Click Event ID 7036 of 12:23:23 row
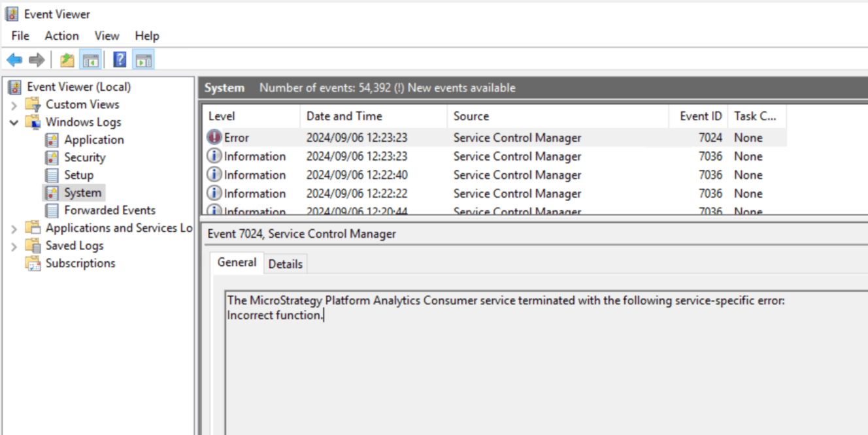The height and width of the screenshot is (435, 868). 710,156
